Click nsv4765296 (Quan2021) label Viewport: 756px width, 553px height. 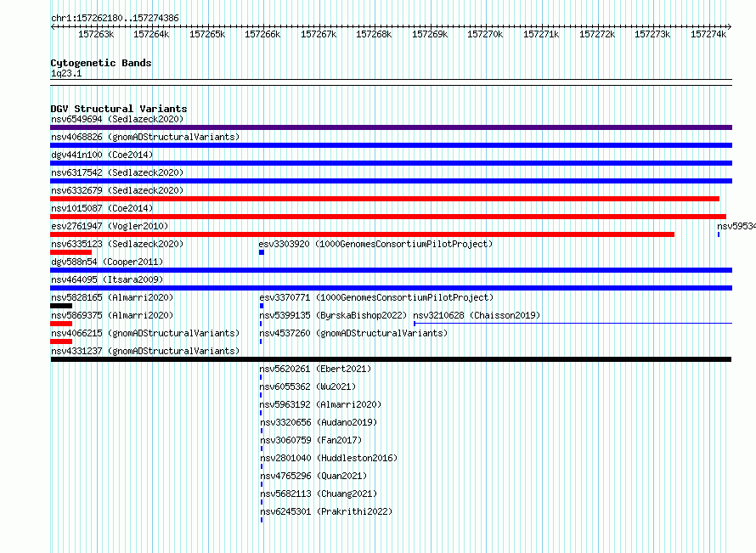313,476
